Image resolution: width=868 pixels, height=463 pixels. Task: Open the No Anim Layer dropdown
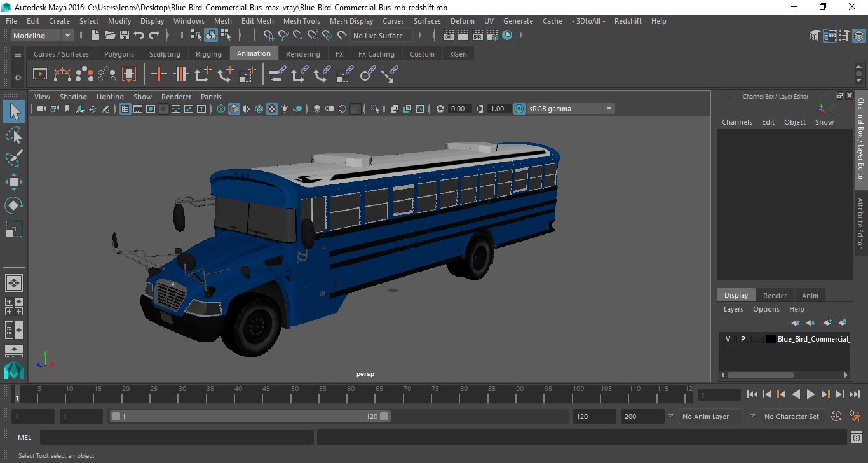711,417
